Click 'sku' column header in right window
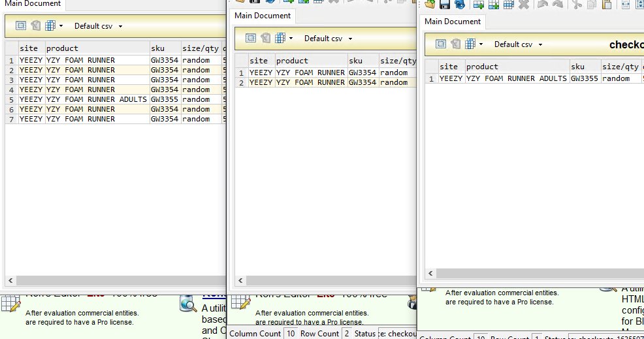This screenshot has width=644, height=339. click(x=585, y=66)
